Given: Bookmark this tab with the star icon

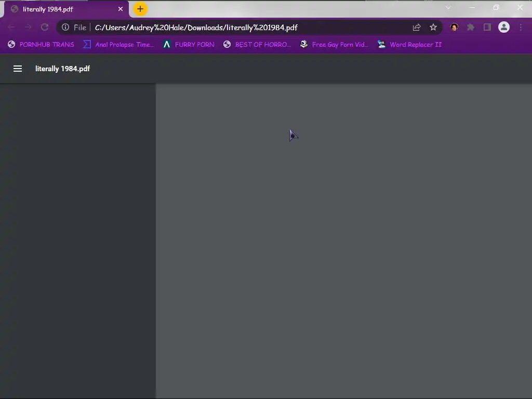Looking at the screenshot, I should [x=433, y=28].
